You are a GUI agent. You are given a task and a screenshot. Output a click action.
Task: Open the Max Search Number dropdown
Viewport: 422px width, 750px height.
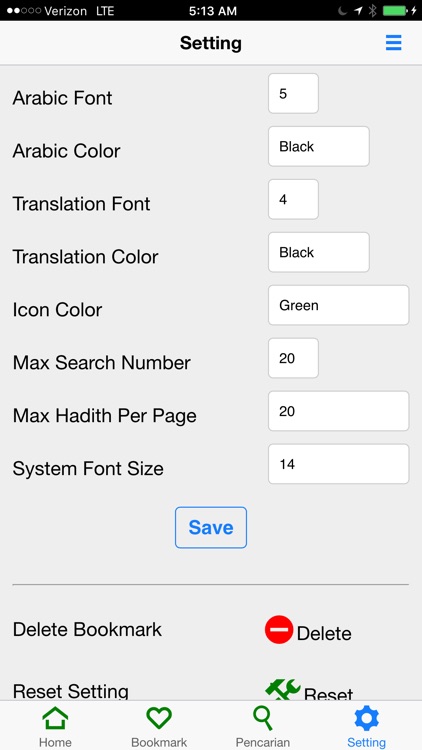click(293, 358)
